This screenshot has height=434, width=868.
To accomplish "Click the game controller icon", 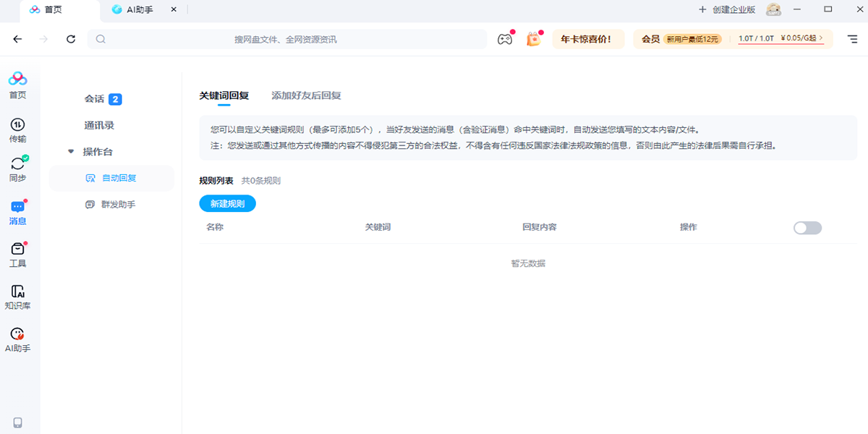I will (504, 39).
